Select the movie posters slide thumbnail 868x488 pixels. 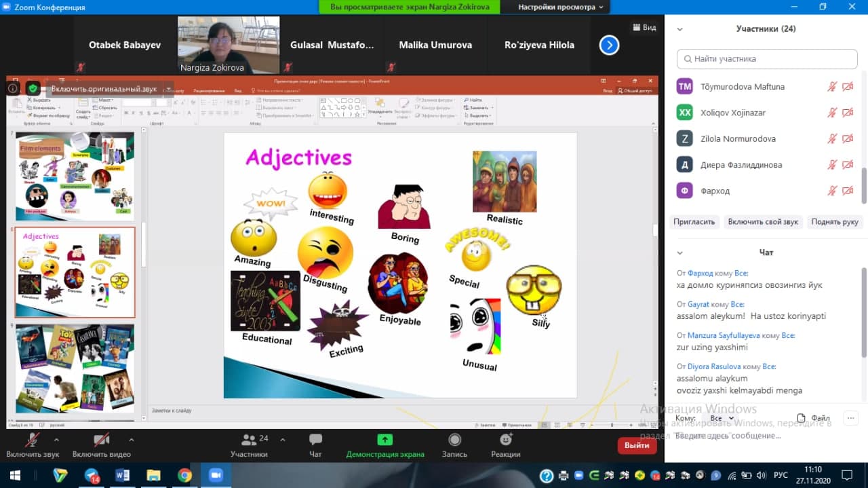75,369
